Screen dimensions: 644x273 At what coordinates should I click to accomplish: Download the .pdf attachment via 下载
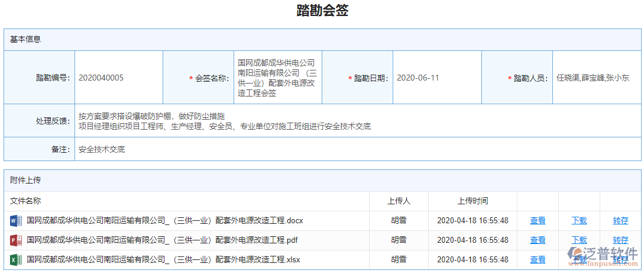pos(579,240)
